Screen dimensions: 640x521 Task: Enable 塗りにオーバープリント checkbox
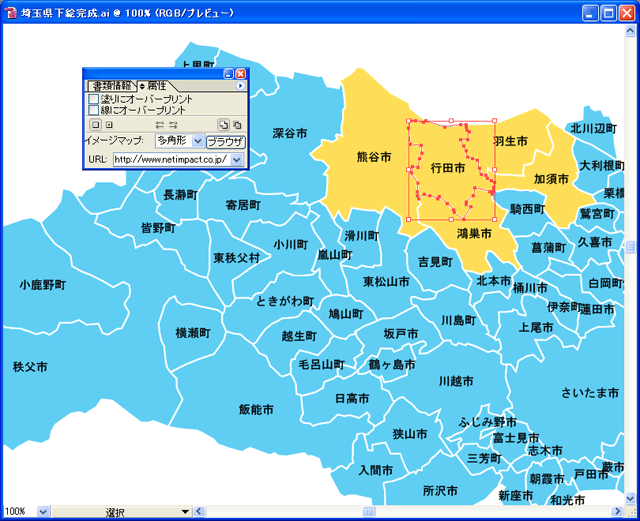click(x=93, y=99)
